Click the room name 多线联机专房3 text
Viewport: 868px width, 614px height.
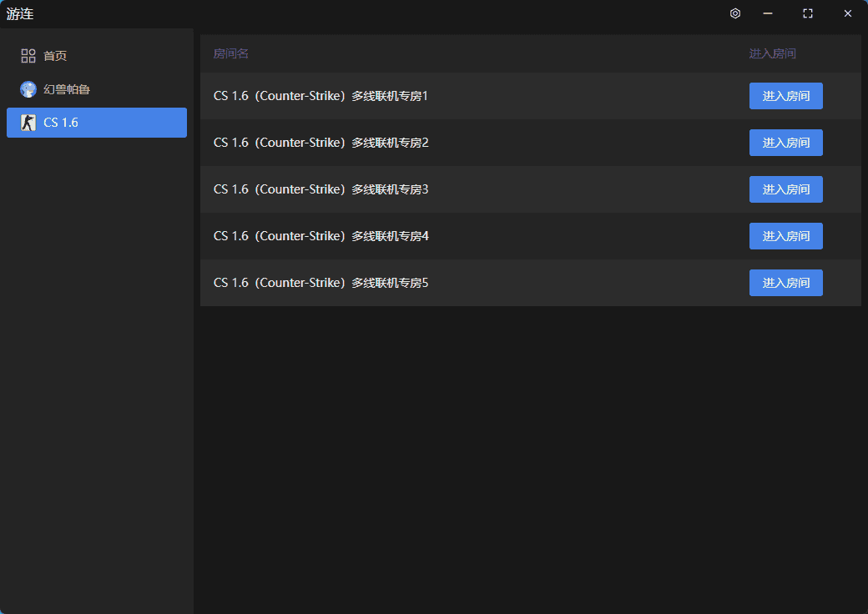click(x=321, y=189)
